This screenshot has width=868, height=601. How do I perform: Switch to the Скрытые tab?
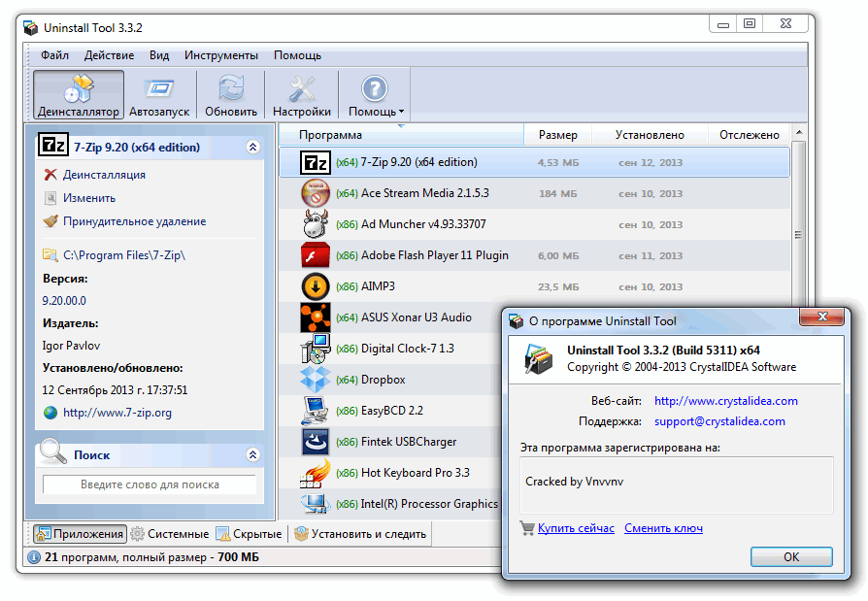250,534
